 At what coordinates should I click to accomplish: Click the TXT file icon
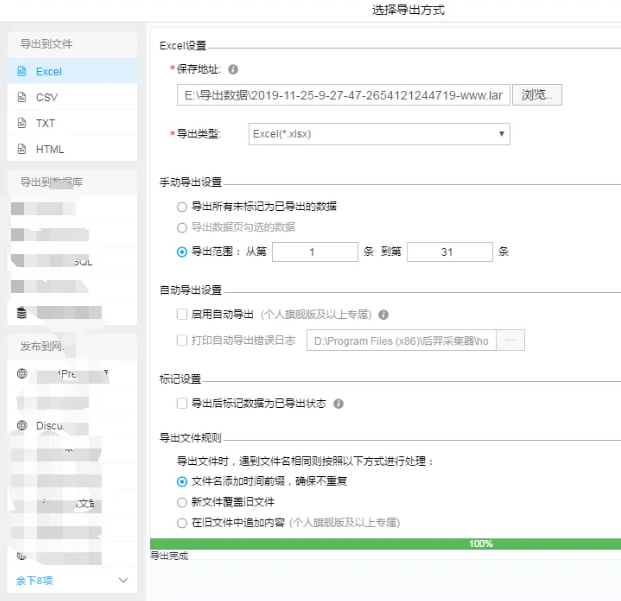click(x=22, y=124)
